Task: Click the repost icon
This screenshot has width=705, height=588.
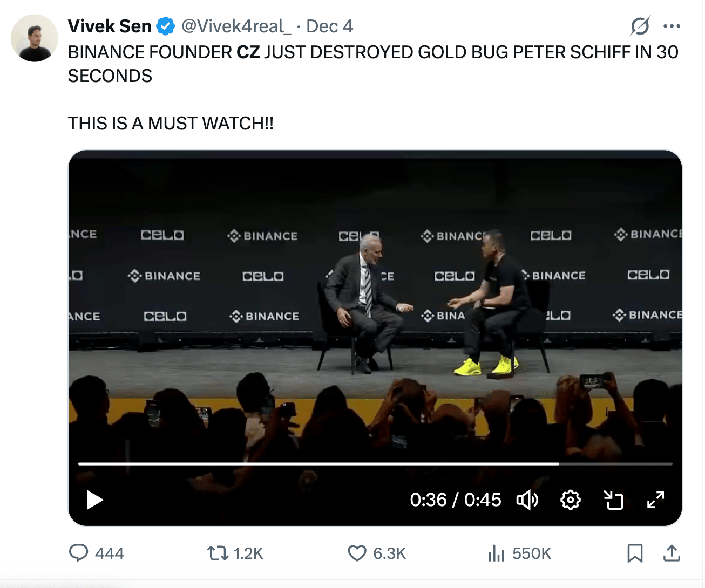Action: click(x=218, y=553)
